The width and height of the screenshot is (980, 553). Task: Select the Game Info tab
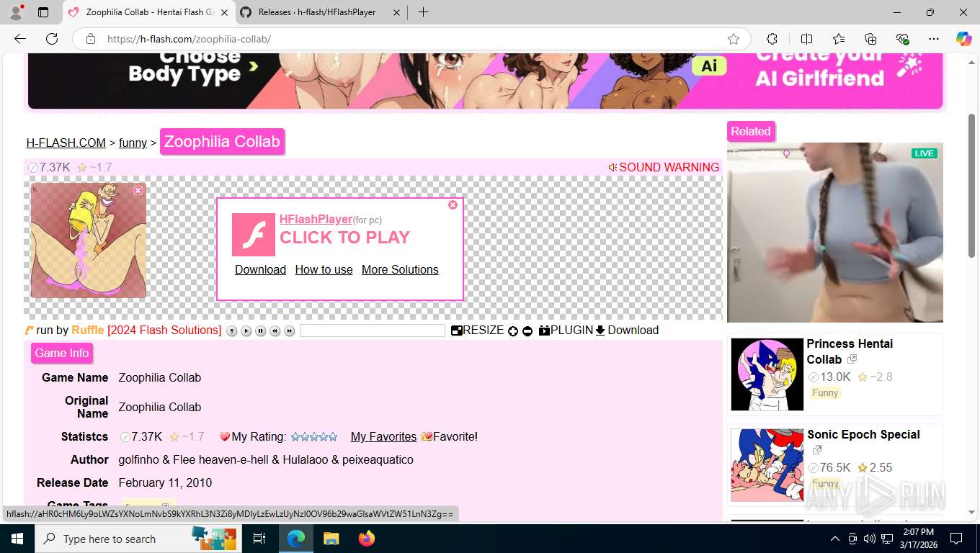pyautogui.click(x=62, y=354)
